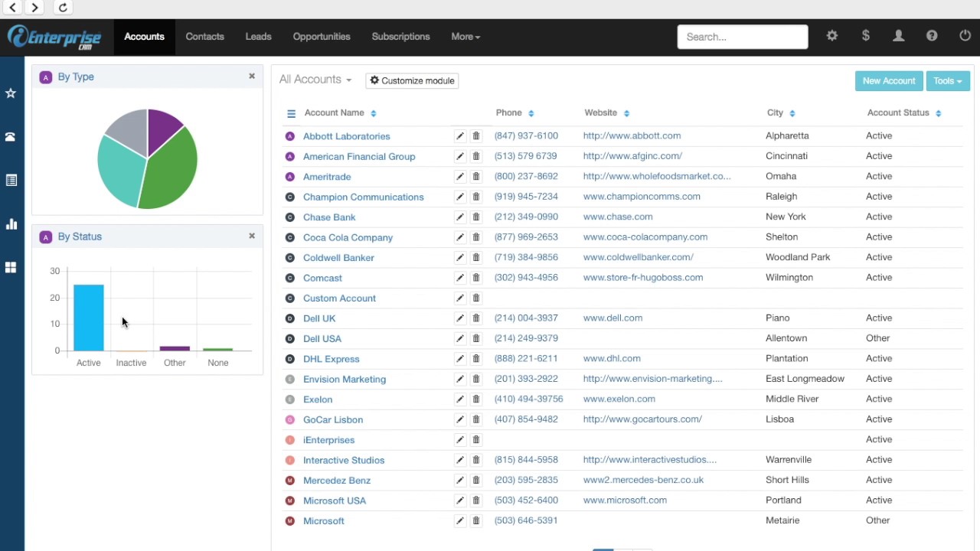Sort by Account Name column arrows
Image resolution: width=980 pixels, height=551 pixels.
point(373,113)
